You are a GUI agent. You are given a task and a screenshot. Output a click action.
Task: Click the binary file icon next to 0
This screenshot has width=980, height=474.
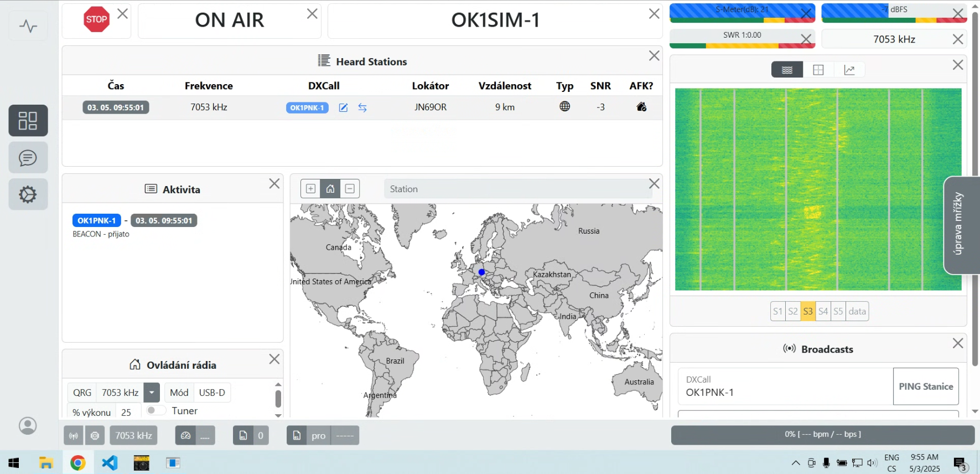point(243,436)
